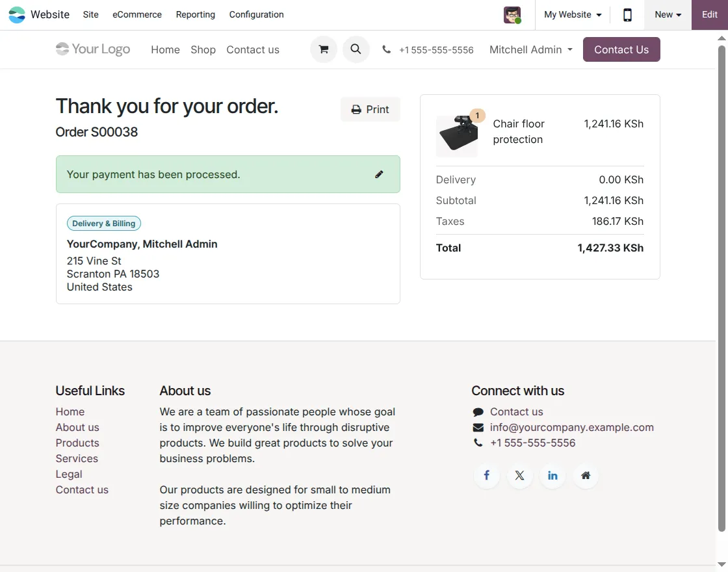Click the Edit button
The width and height of the screenshot is (728, 572).
(709, 15)
